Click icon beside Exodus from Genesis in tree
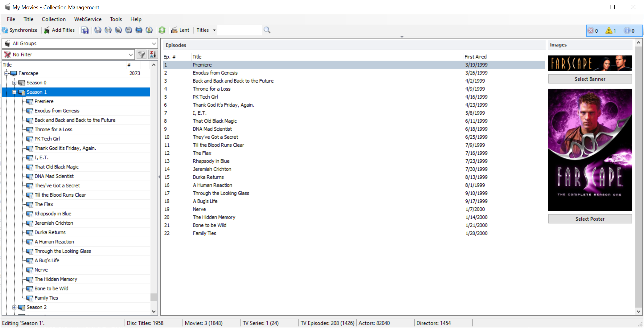Screen dimensions: 644x328 [30, 111]
